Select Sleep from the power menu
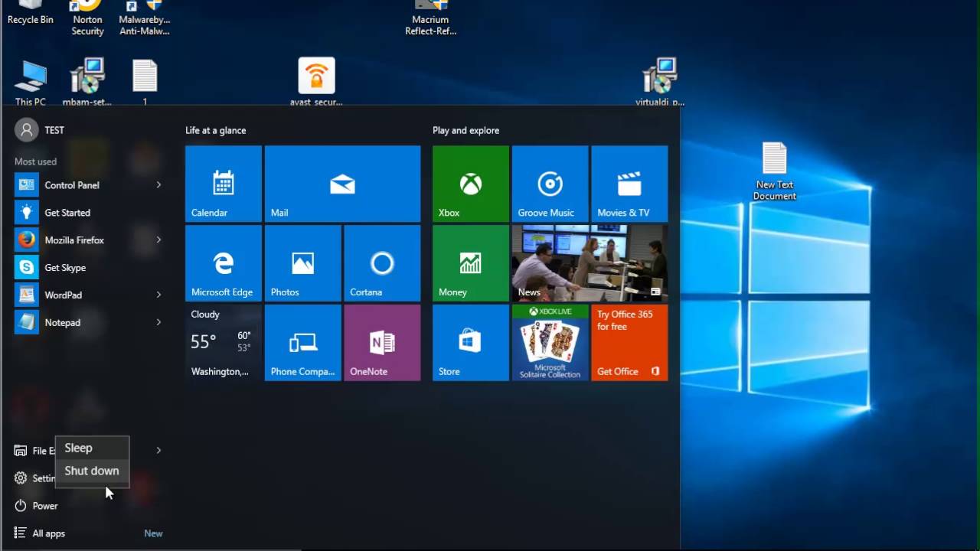The width and height of the screenshot is (980, 551). point(92,448)
